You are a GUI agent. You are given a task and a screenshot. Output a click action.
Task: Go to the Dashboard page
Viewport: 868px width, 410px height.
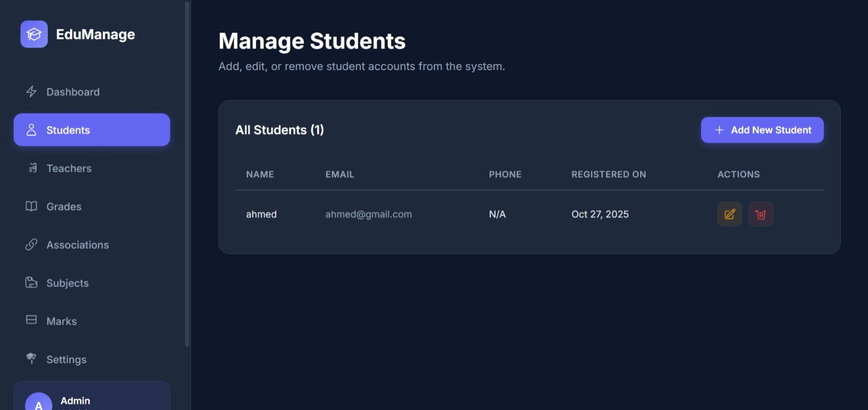pos(73,92)
